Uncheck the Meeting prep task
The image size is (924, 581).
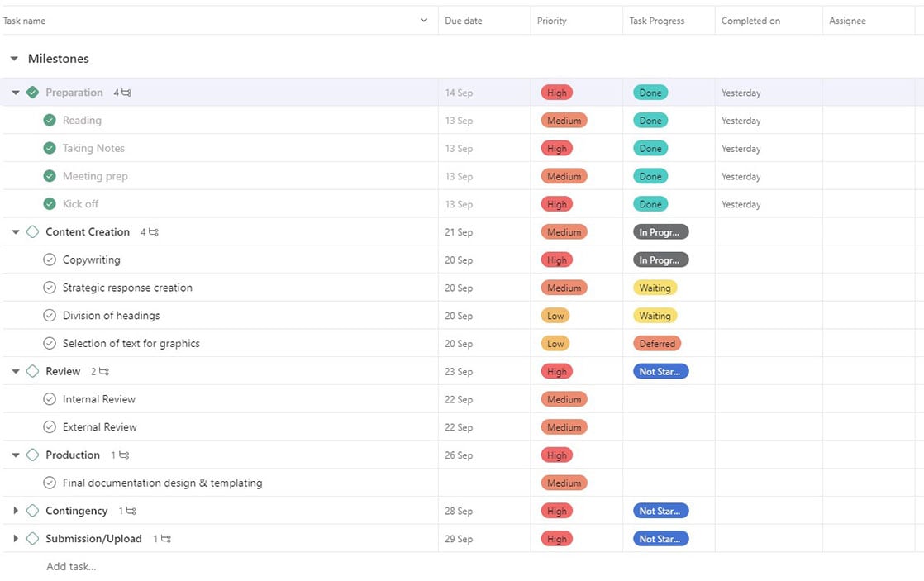[50, 176]
